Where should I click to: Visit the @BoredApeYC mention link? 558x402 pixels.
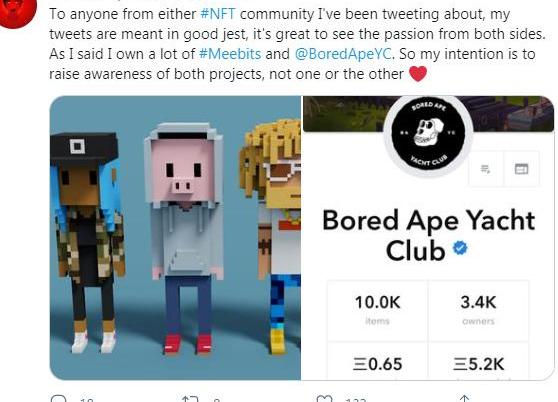tap(343, 54)
